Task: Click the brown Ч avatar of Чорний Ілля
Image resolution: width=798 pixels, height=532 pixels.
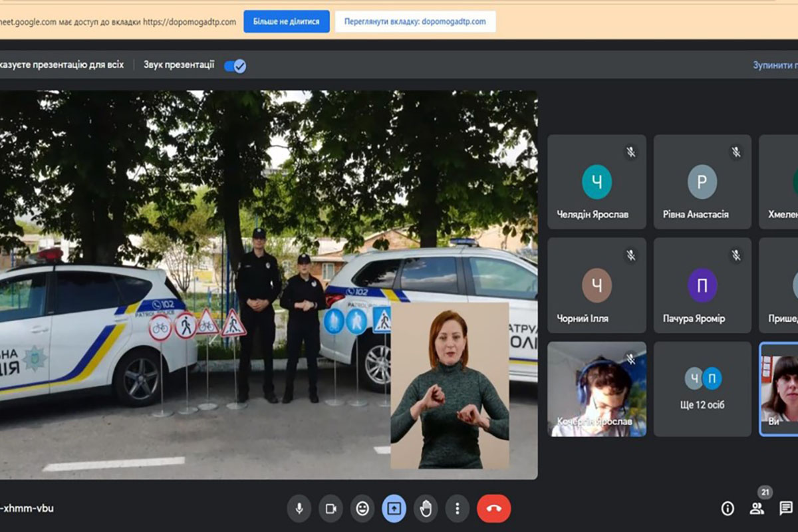Action: [597, 285]
